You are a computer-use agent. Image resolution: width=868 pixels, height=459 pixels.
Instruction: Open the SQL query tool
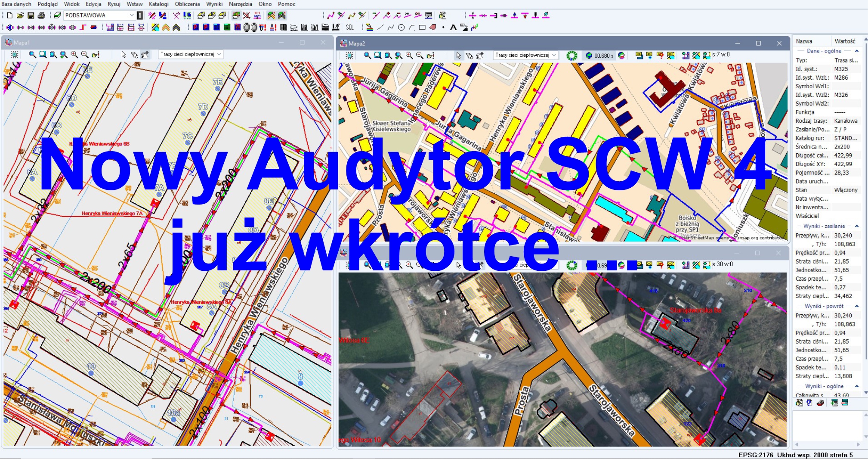tap(349, 28)
